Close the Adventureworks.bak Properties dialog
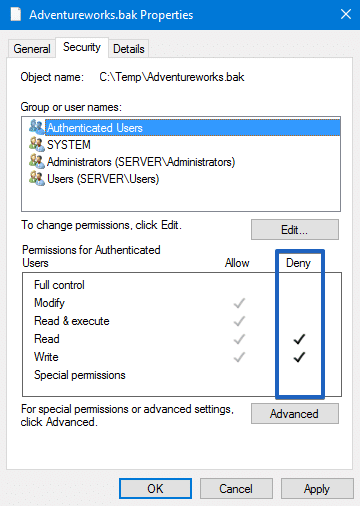The height and width of the screenshot is (506, 360). click(x=346, y=14)
